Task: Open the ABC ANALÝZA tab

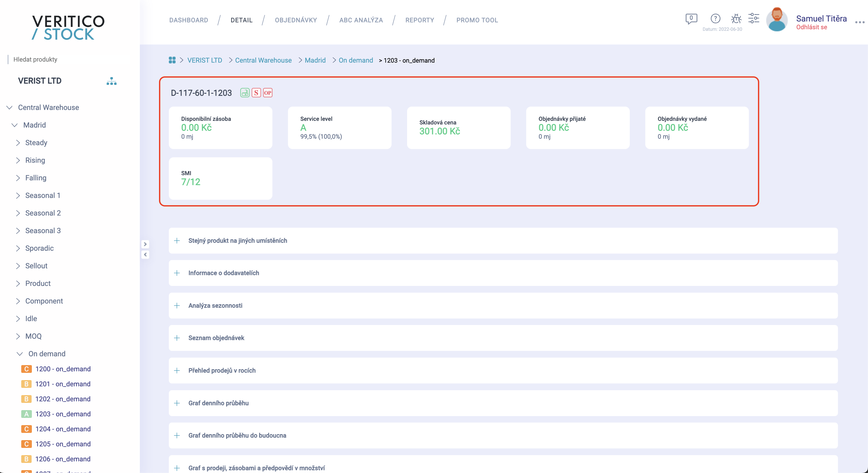Action: [361, 20]
